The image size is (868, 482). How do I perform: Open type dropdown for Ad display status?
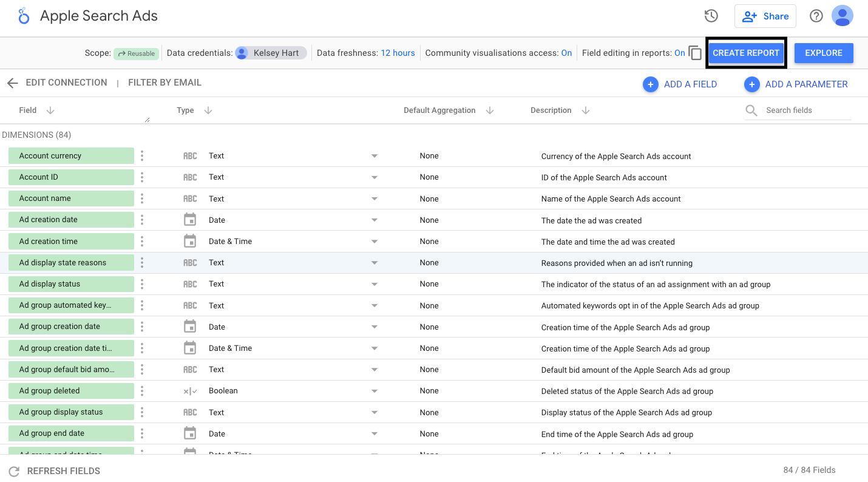[375, 284]
